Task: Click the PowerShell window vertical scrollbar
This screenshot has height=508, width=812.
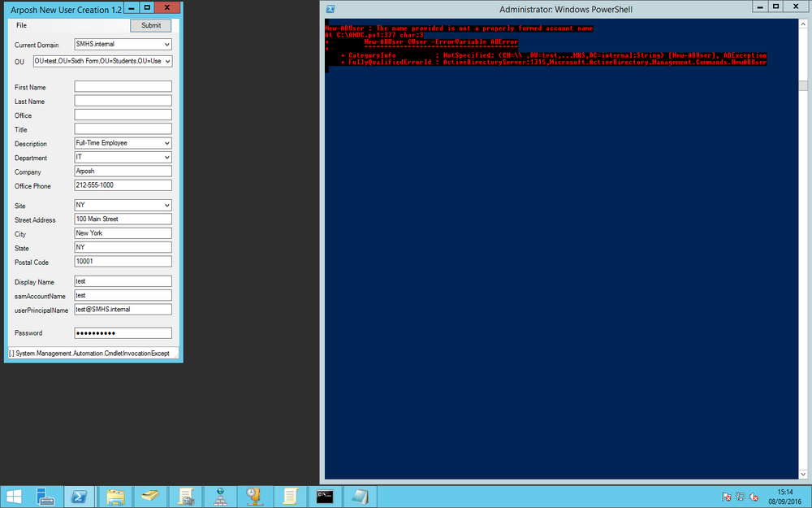Action: click(x=803, y=249)
